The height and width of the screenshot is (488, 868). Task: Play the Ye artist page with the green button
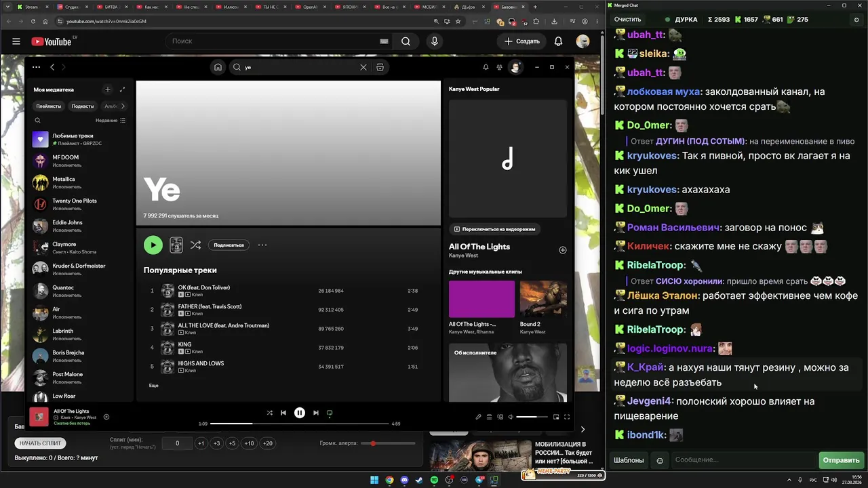point(153,245)
